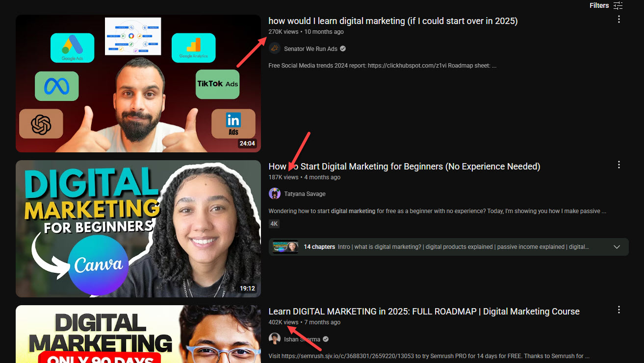Go to Senator We Run Ads channel name
This screenshot has height=363, width=644.
[310, 49]
